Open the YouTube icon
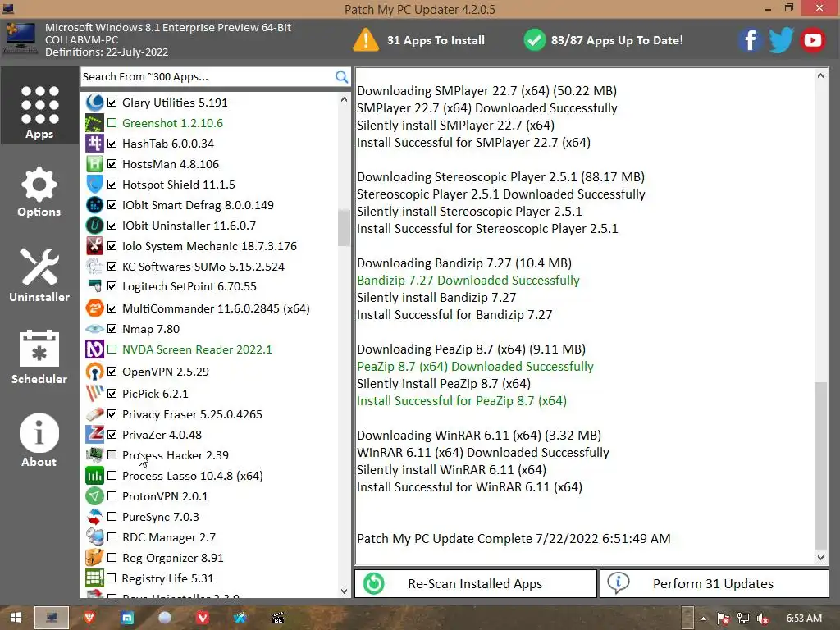This screenshot has height=630, width=840. pos(813,41)
